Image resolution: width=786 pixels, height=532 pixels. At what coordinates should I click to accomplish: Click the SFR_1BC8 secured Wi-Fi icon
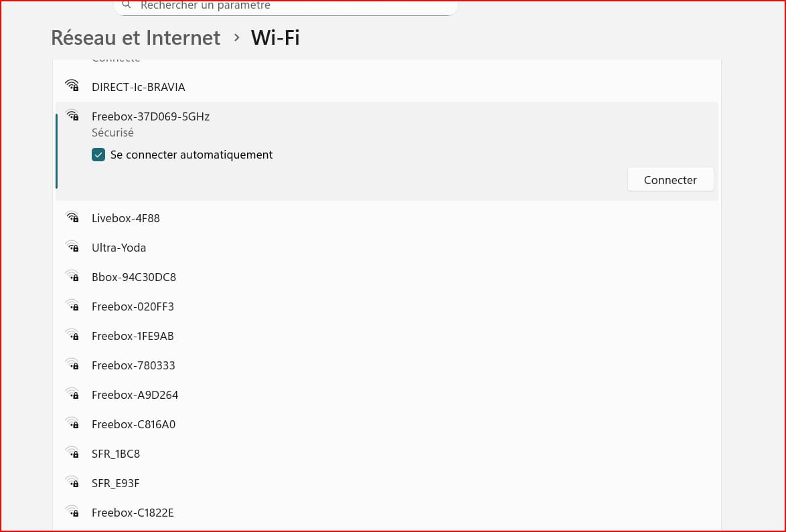point(72,452)
